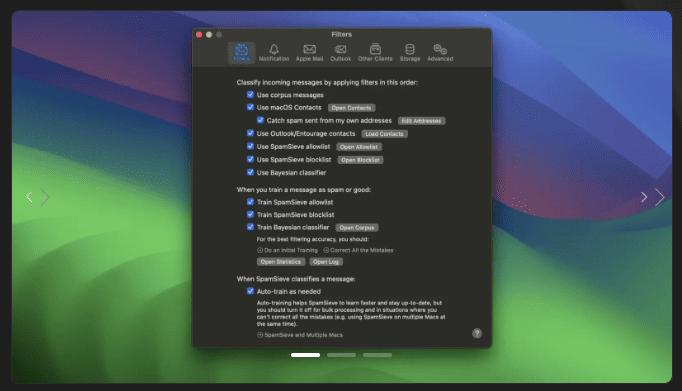Open the Correct All the Mistakes link

358,250
